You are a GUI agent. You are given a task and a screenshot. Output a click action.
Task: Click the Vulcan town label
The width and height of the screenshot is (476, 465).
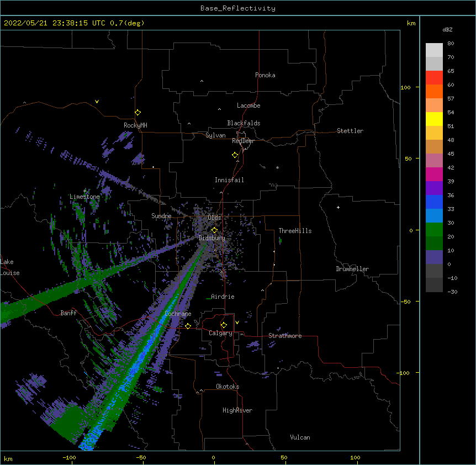click(x=300, y=437)
